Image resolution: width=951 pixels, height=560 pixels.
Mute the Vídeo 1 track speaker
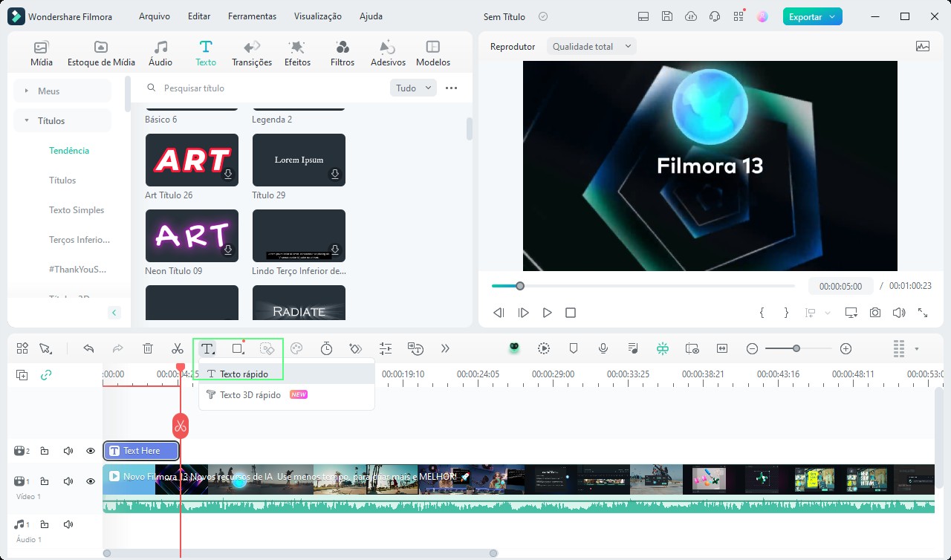tap(68, 481)
